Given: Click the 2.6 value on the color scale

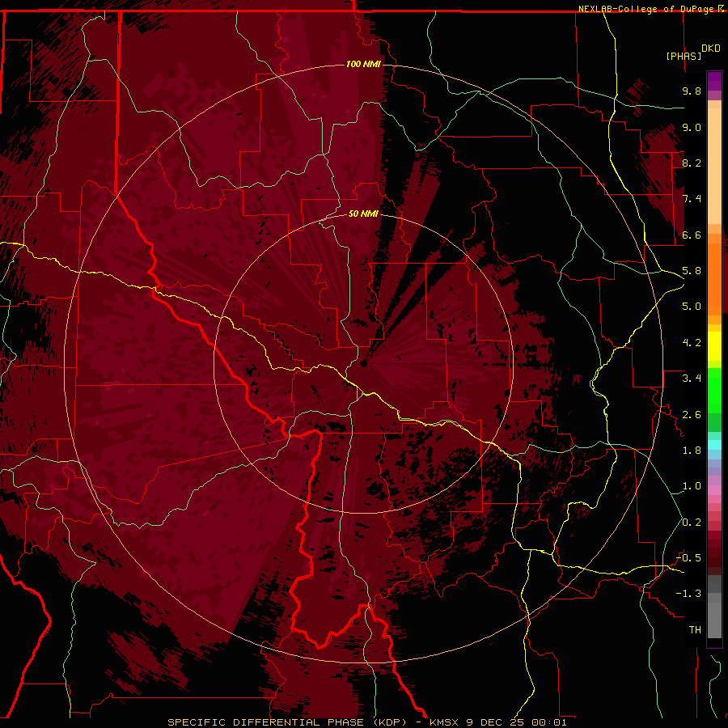Looking at the screenshot, I should (692, 415).
